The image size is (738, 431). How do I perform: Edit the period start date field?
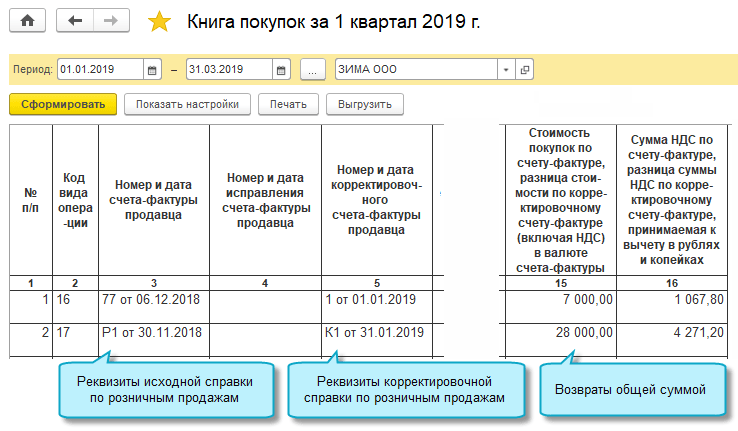point(100,70)
